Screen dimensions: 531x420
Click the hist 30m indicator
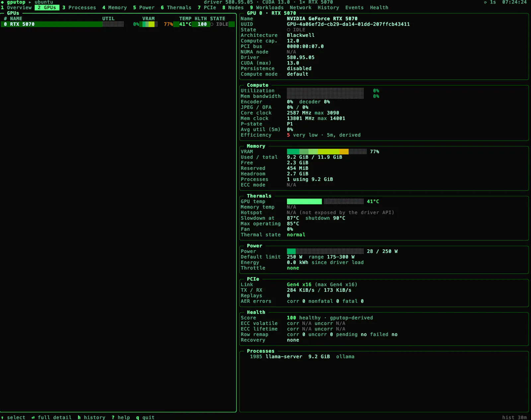click(x=514, y=417)
